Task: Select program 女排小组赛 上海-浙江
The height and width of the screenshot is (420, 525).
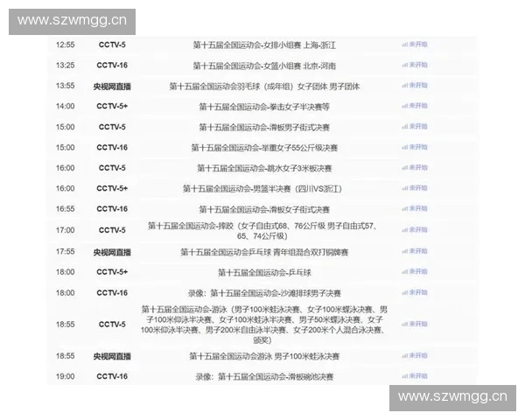Action: click(x=264, y=45)
